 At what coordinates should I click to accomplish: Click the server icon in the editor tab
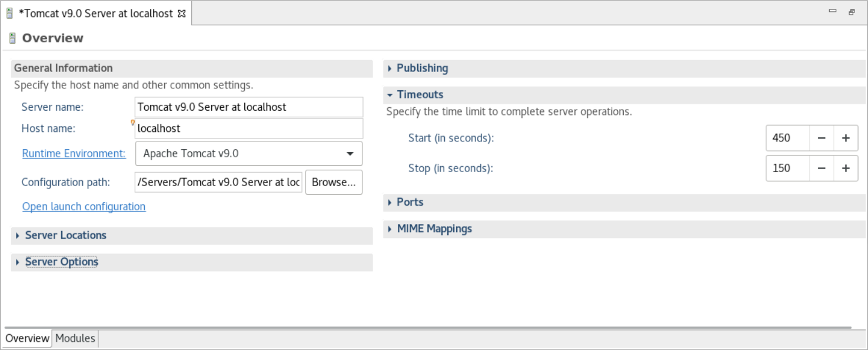tap(9, 12)
